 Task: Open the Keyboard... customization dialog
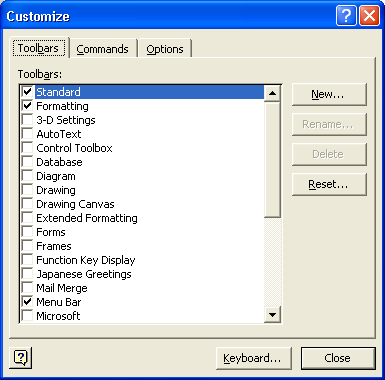click(254, 358)
